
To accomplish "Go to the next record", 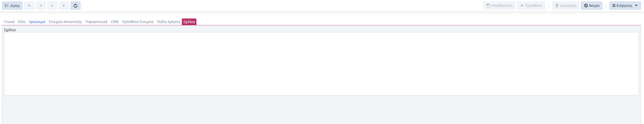I will click(x=52, y=6).
